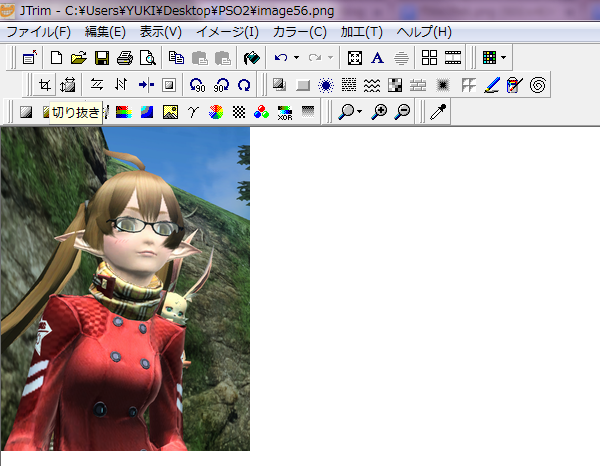600x466 pixels.
Task: Apply the XOR color operation
Action: click(285, 112)
